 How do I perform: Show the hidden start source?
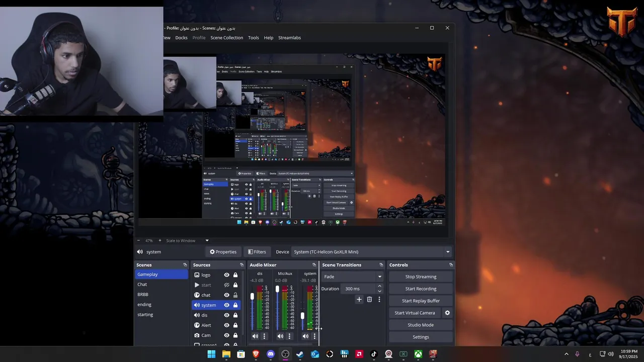[x=226, y=285]
